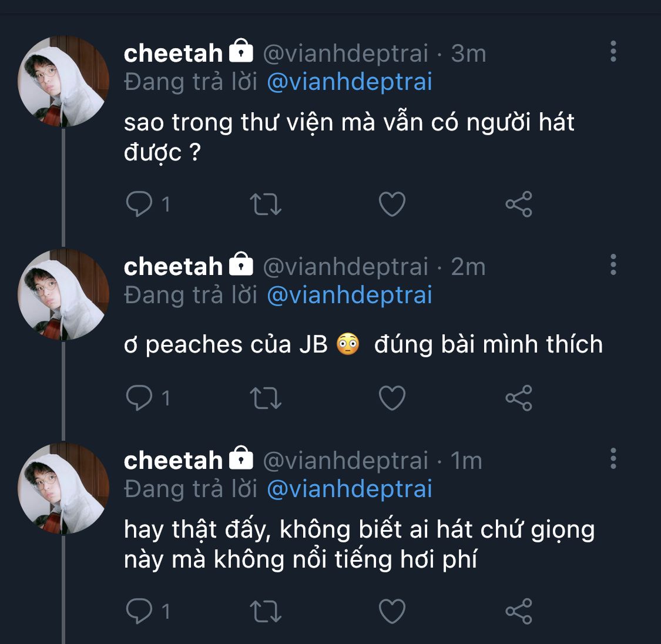Open cheetah display name on 1m tweet
661x644 pixels.
pyautogui.click(x=173, y=461)
